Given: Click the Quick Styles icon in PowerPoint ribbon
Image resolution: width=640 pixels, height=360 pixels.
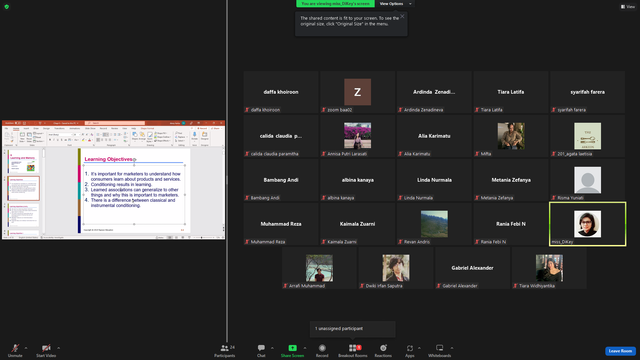Looking at the screenshot, I should coord(150,135).
